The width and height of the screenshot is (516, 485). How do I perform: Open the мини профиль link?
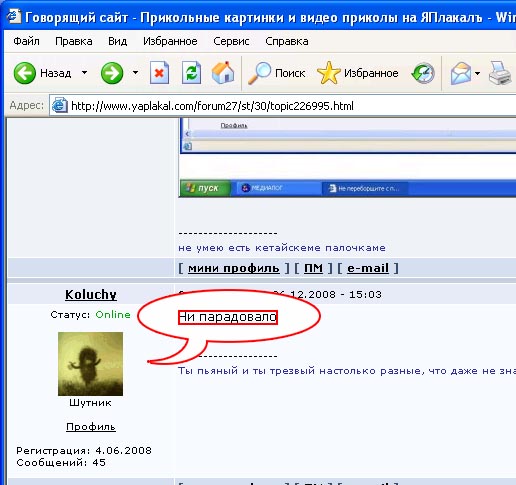point(234,268)
